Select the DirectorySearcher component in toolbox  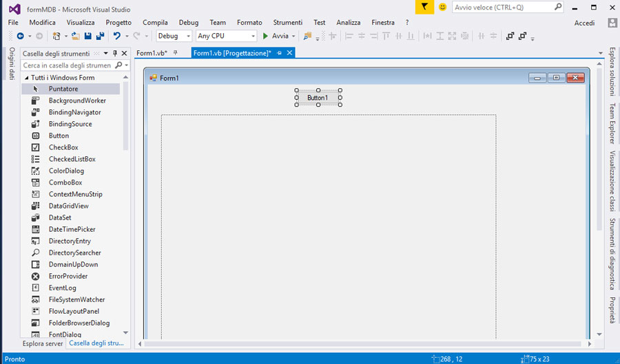(x=70, y=253)
